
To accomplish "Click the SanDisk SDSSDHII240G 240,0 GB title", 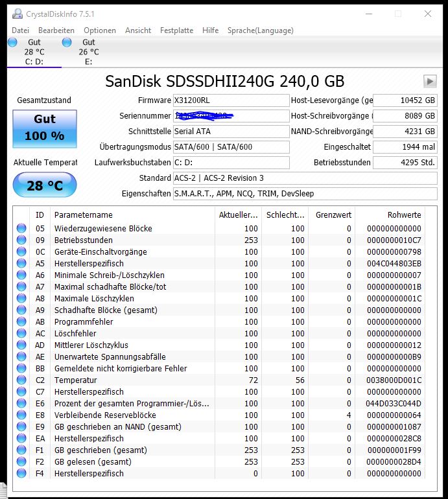I will coord(224,81).
